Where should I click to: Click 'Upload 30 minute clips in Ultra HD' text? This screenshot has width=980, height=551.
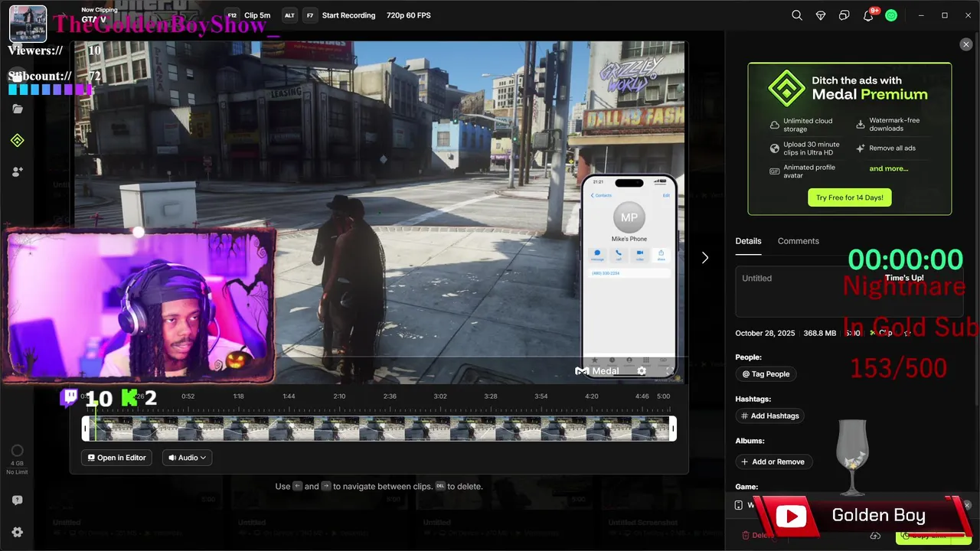(x=812, y=148)
